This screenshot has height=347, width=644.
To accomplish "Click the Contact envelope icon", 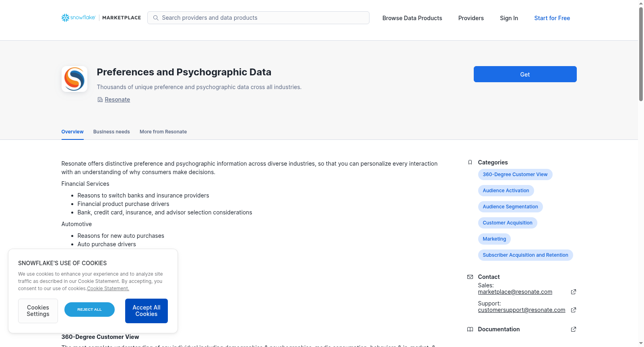I will tap(470, 277).
